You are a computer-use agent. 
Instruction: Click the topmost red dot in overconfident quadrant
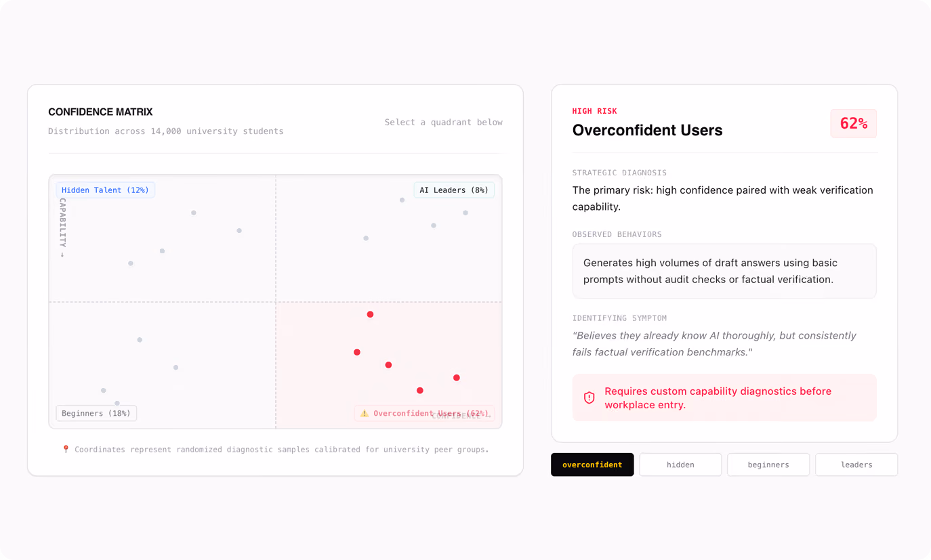point(370,314)
